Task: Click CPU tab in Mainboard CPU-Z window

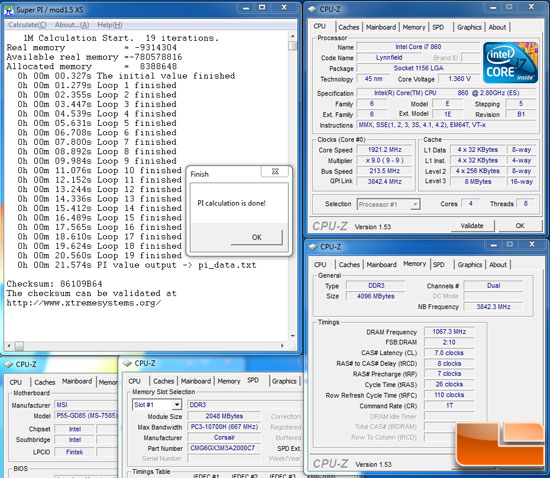Action: tap(15, 382)
